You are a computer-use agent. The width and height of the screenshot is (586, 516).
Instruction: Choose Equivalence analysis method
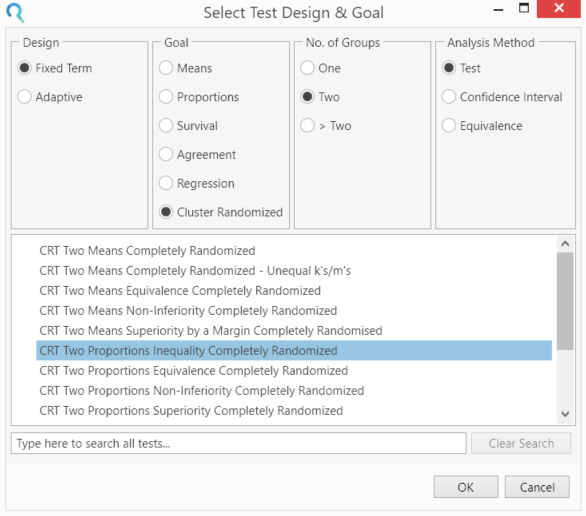pos(449,126)
